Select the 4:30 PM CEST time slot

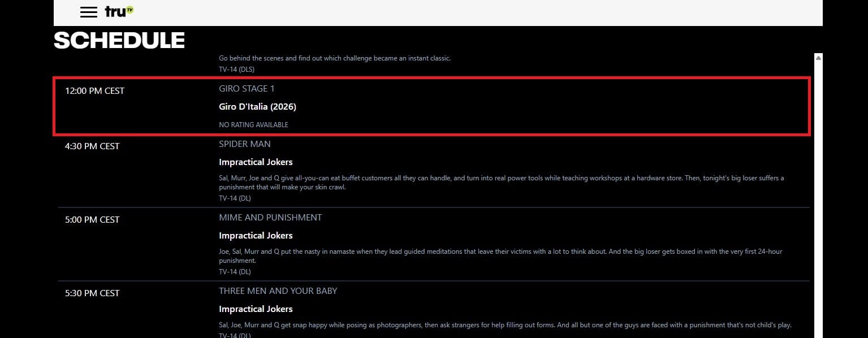tap(92, 146)
